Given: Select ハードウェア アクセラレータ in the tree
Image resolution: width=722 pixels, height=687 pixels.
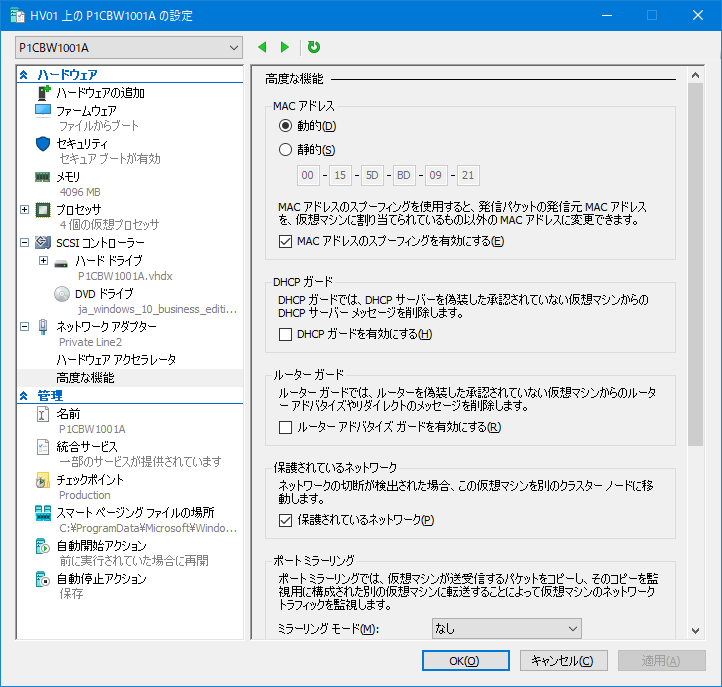Looking at the screenshot, I should click(116, 360).
